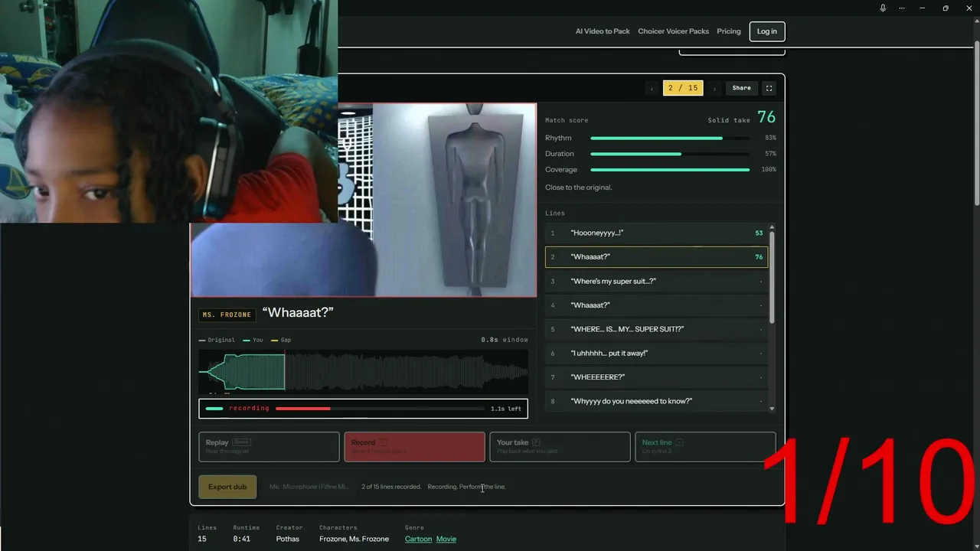Viewport: 980px width, 551px height.
Task: Click the microphone icon in the title bar
Action: (883, 8)
